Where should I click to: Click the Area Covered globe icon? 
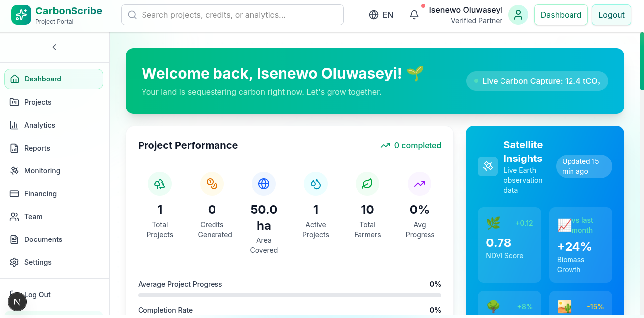[264, 184]
